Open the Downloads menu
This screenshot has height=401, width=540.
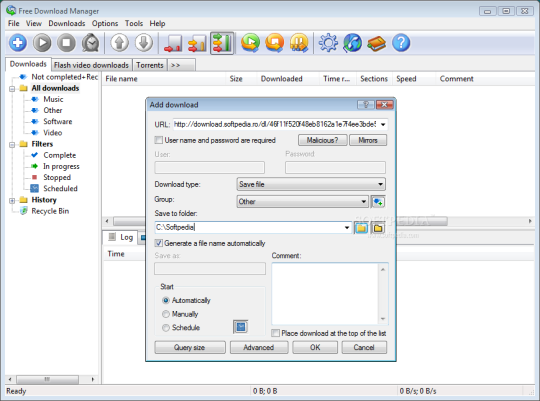click(x=67, y=23)
